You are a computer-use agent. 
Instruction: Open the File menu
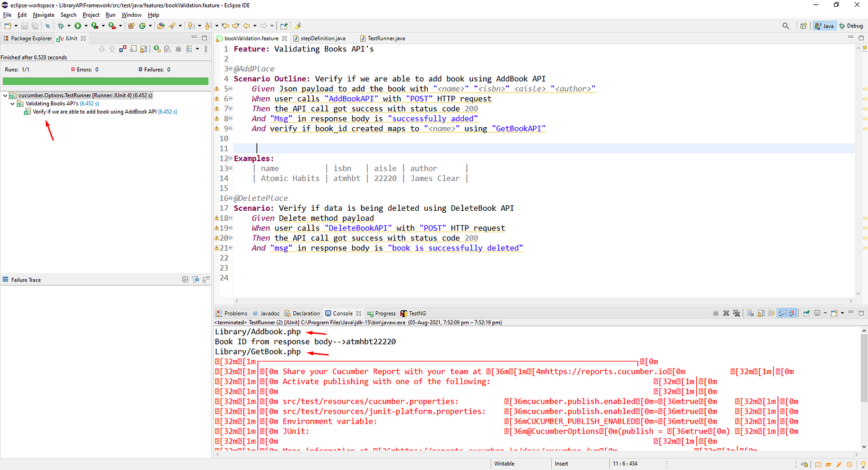coord(7,15)
